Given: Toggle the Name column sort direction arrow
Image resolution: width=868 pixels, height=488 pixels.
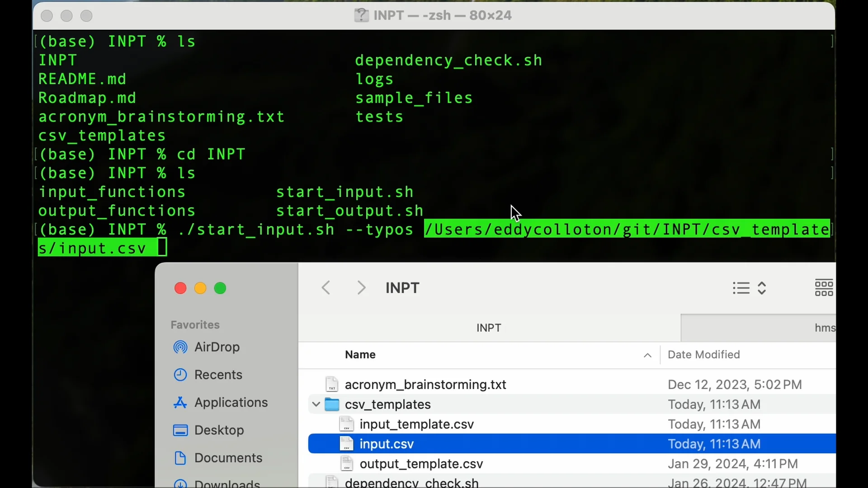Looking at the screenshot, I should (x=647, y=355).
